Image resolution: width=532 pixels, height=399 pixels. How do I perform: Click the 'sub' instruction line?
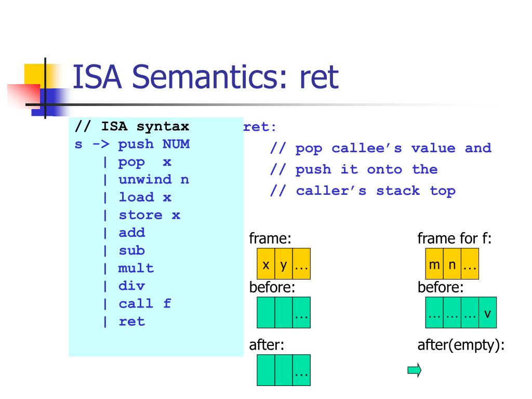[124, 251]
